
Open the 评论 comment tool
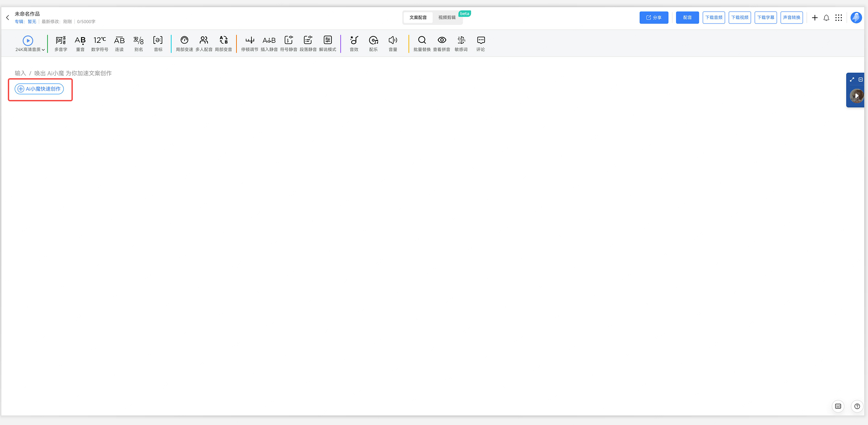pyautogui.click(x=481, y=44)
